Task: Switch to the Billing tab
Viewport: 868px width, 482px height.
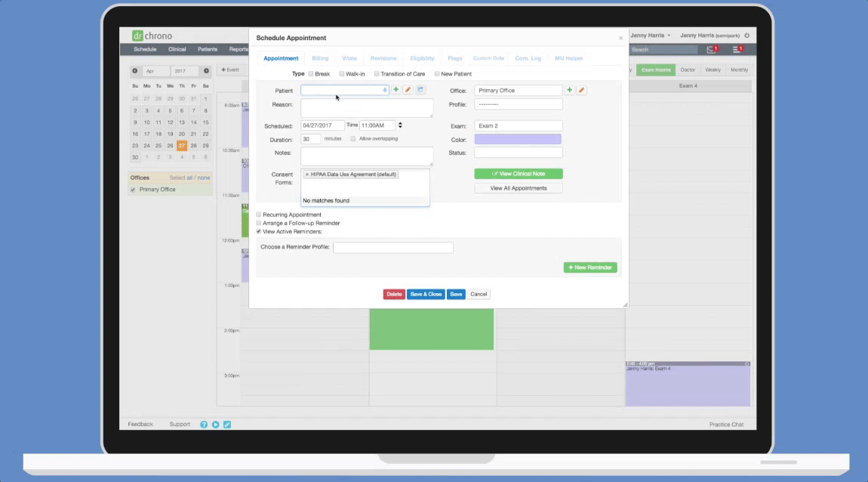Action: tap(320, 58)
